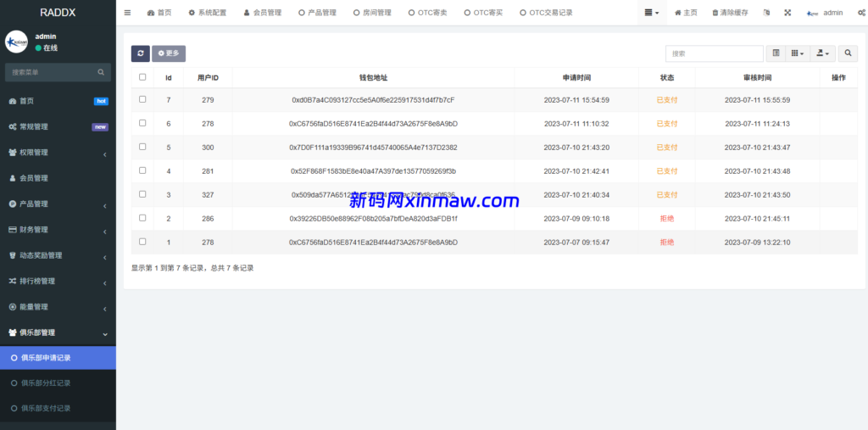Screen dimensions: 868x430
Task: Expand the 产品管理 sidebar menu
Action: pyautogui.click(x=58, y=204)
